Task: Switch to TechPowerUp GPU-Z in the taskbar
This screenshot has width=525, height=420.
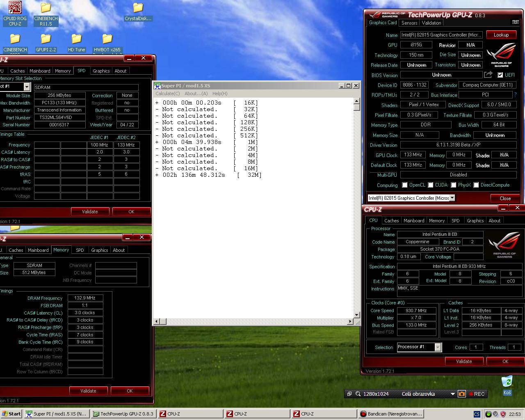Action: (123, 414)
